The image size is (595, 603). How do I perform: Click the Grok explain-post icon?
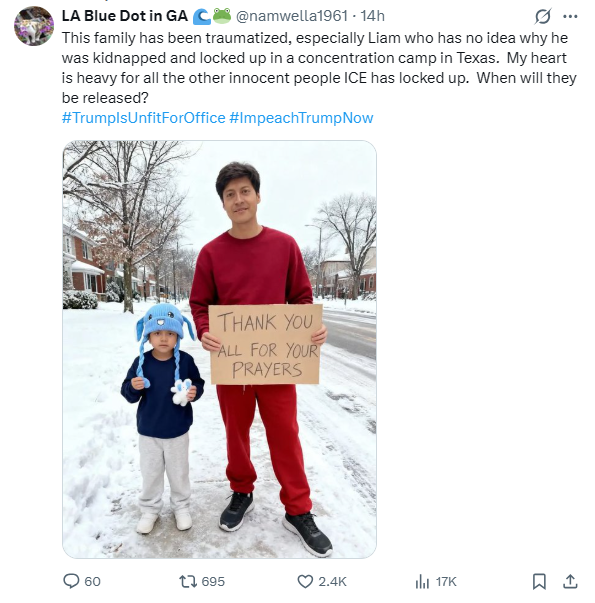[543, 16]
